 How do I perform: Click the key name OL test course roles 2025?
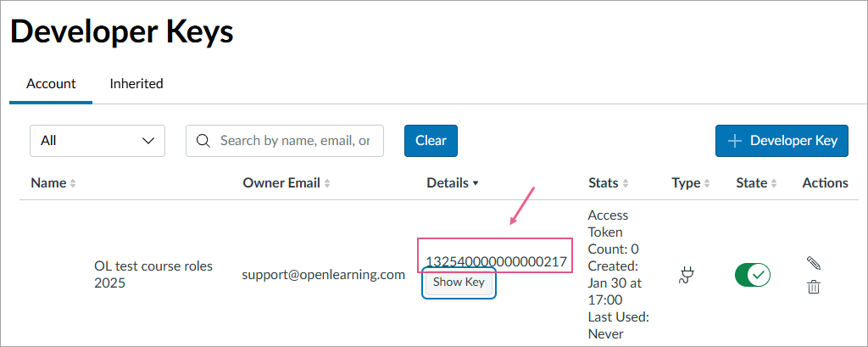coord(153,275)
